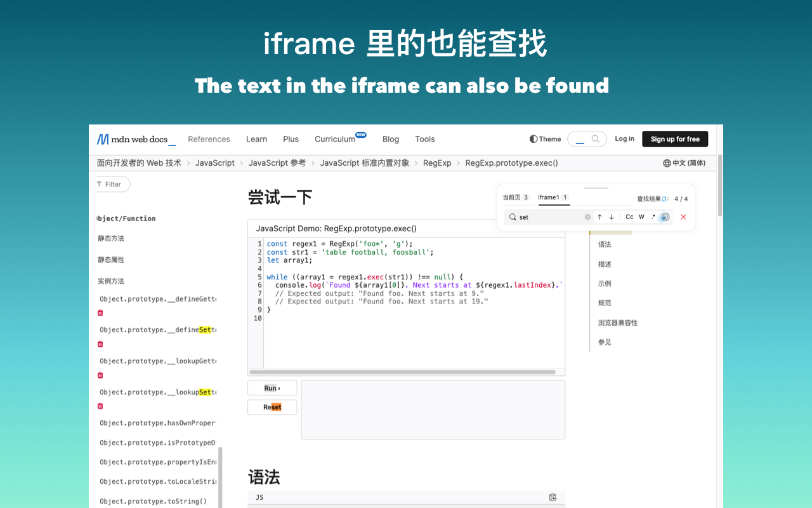The width and height of the screenshot is (812, 508).
Task: Click the Log in link
Action: pos(624,139)
